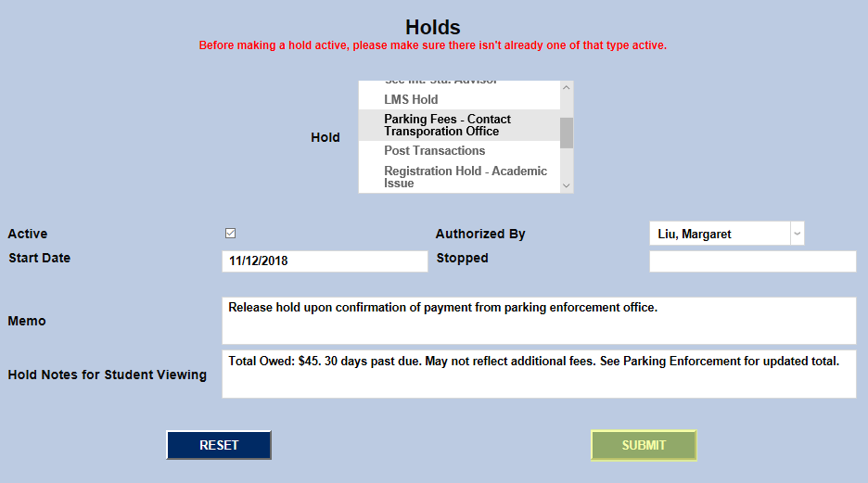Click the Hold list scrollbar thumb
This screenshot has height=483, width=868.
click(566, 133)
